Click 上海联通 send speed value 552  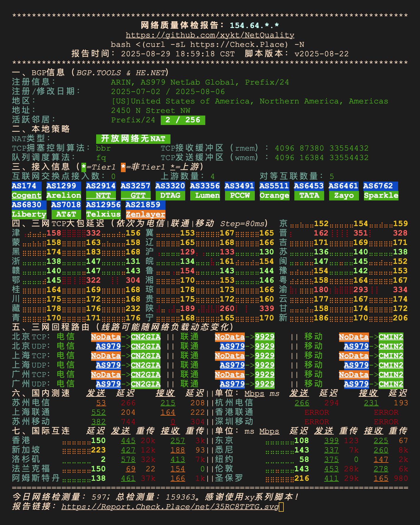(x=99, y=412)
